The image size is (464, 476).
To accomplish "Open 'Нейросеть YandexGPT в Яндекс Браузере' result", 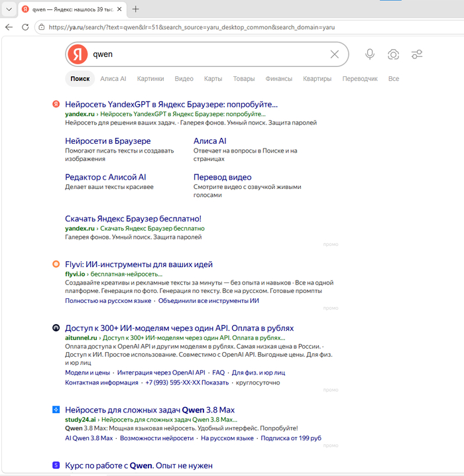I will 171,105.
